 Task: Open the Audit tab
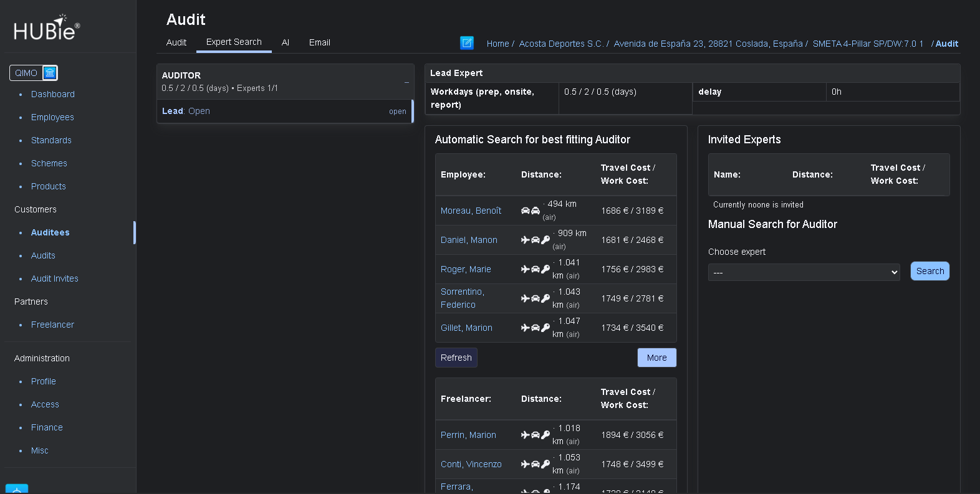pos(176,42)
